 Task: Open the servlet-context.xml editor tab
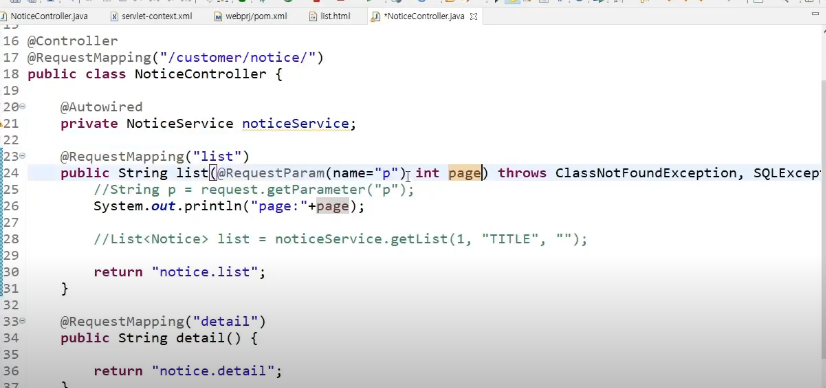[156, 16]
